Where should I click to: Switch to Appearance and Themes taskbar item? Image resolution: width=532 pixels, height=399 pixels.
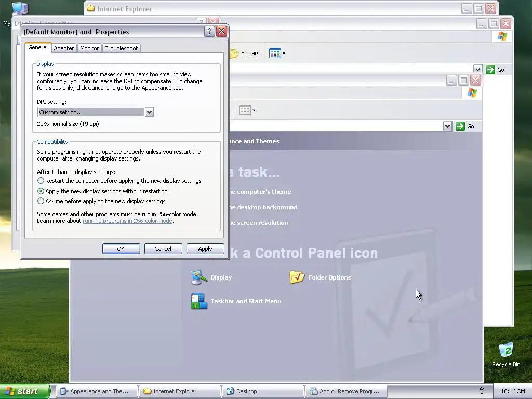(97, 391)
